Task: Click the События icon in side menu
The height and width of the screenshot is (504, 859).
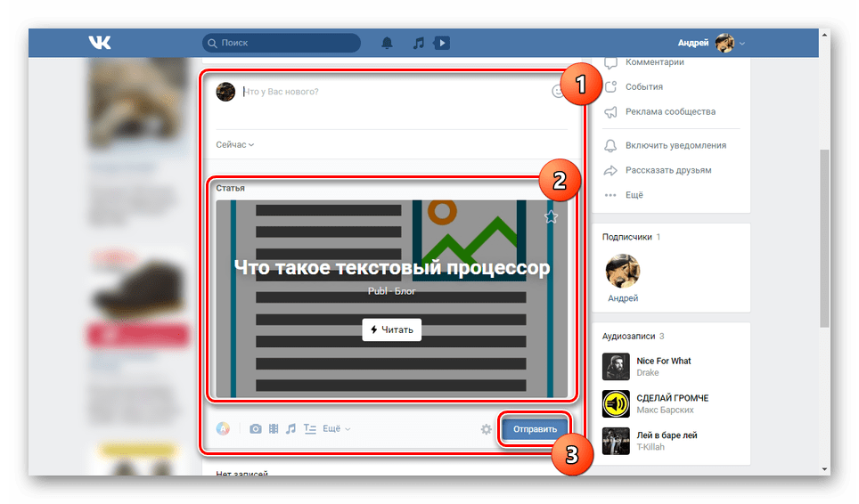Action: pos(610,86)
